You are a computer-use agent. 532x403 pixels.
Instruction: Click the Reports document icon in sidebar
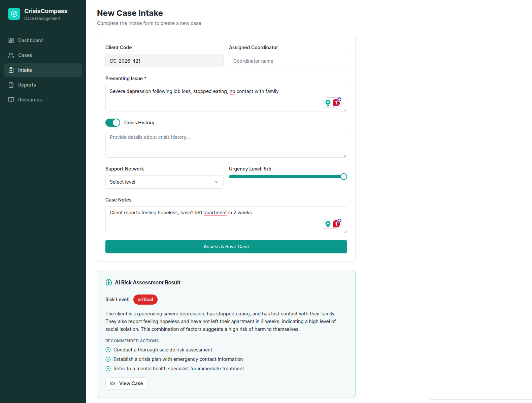(x=11, y=85)
